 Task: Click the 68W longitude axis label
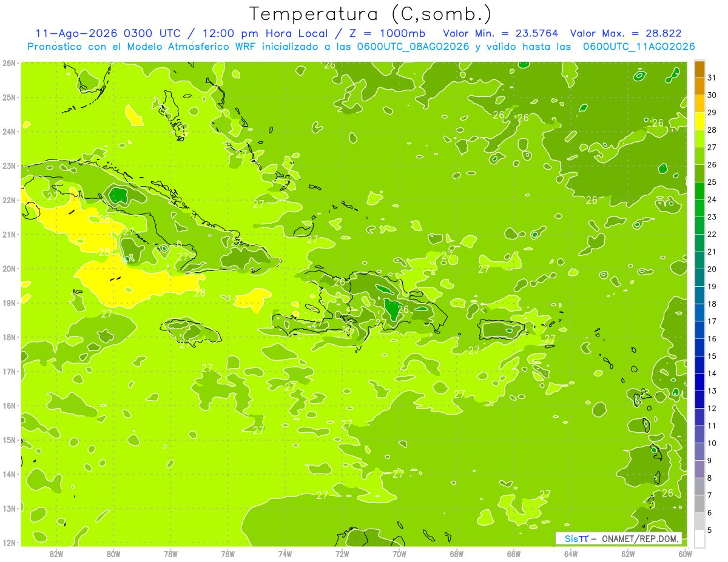456,553
